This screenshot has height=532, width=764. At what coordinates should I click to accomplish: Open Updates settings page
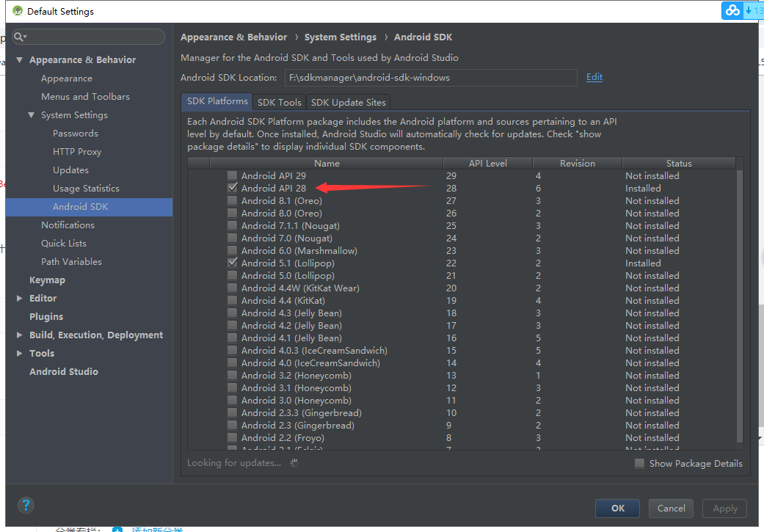point(70,170)
